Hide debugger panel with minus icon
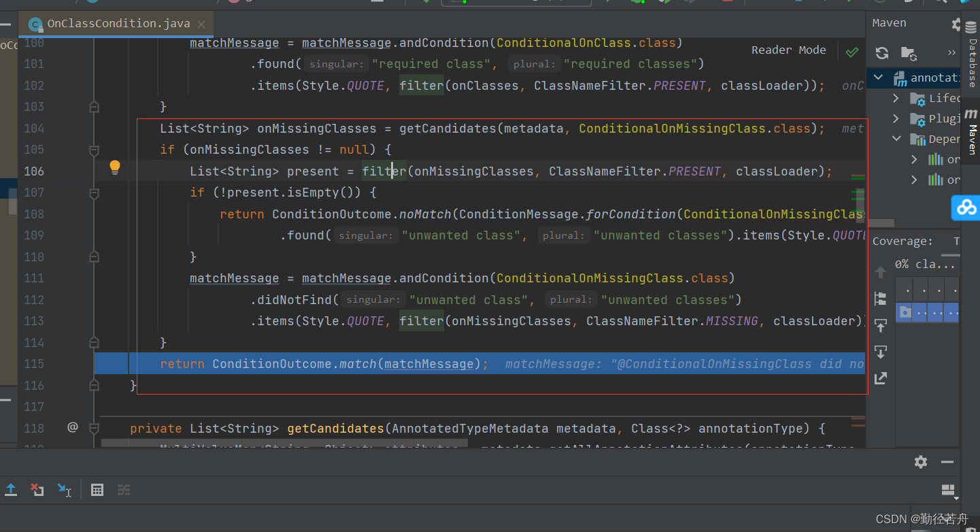Image resolution: width=980 pixels, height=532 pixels. [x=947, y=462]
